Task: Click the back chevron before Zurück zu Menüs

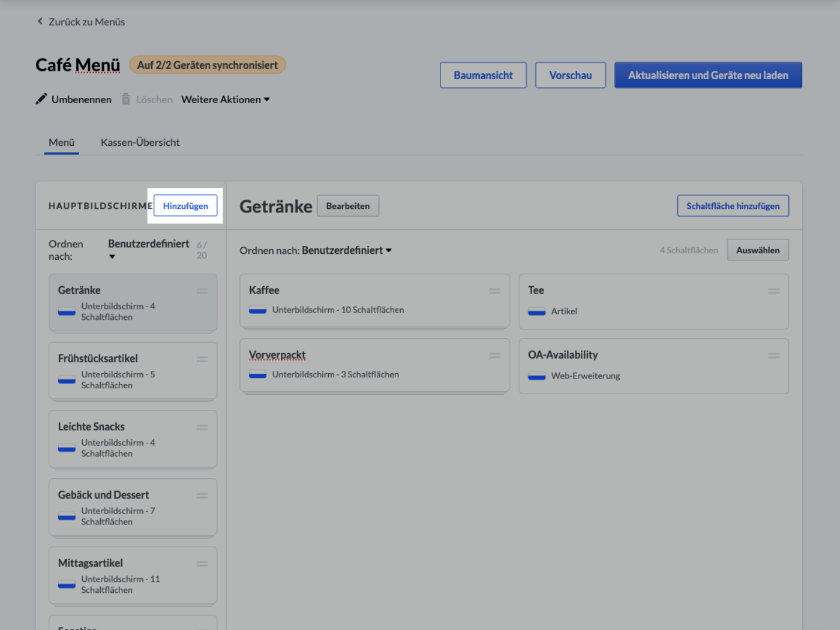Action: point(40,21)
